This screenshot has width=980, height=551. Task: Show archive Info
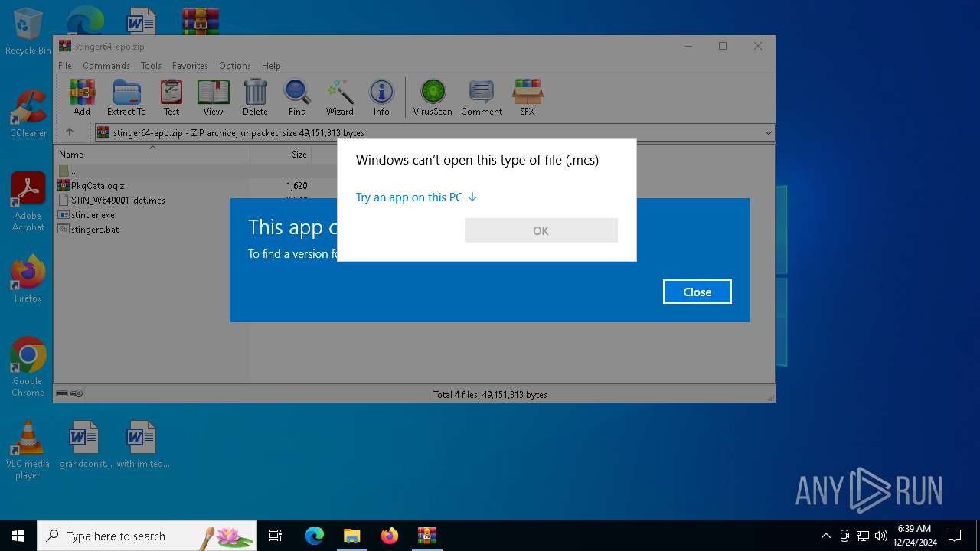381,97
